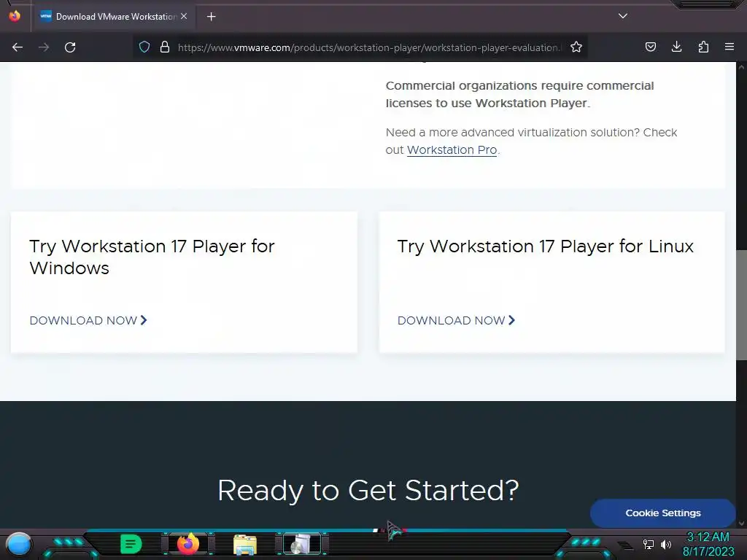Open green notes app in taskbar
Screen dimensions: 747x560
click(131, 544)
